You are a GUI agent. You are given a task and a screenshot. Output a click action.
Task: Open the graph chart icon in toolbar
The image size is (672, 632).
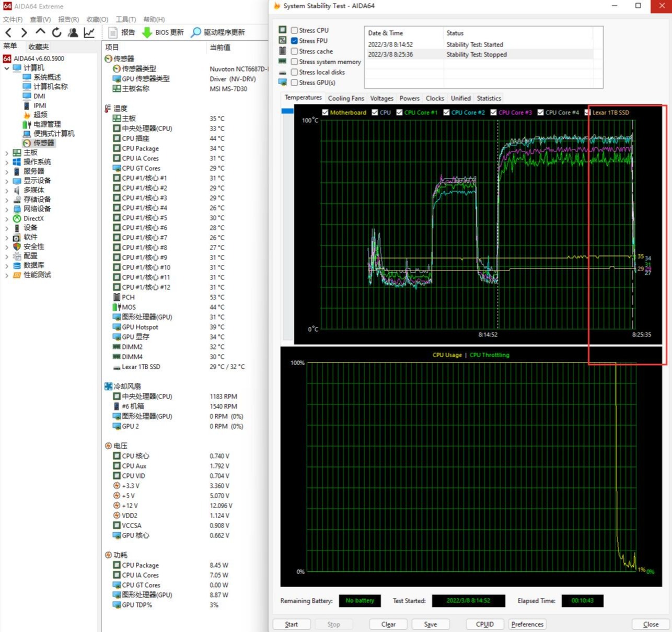[x=89, y=32]
